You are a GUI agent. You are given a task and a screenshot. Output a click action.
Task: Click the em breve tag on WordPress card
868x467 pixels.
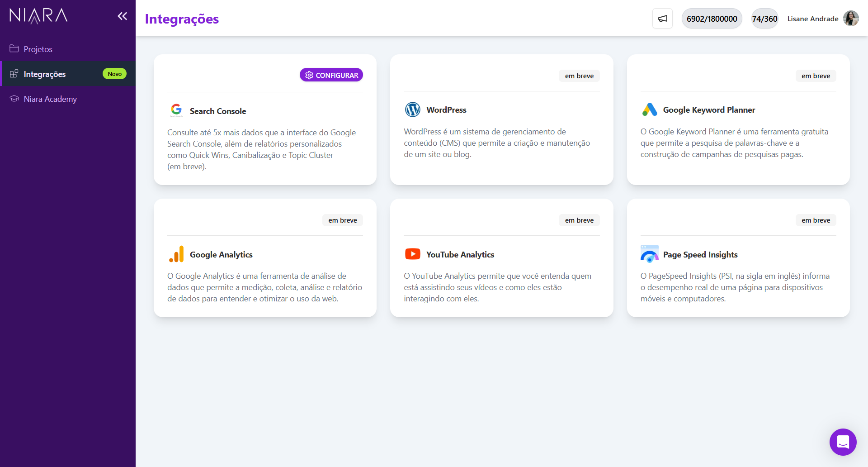point(579,76)
